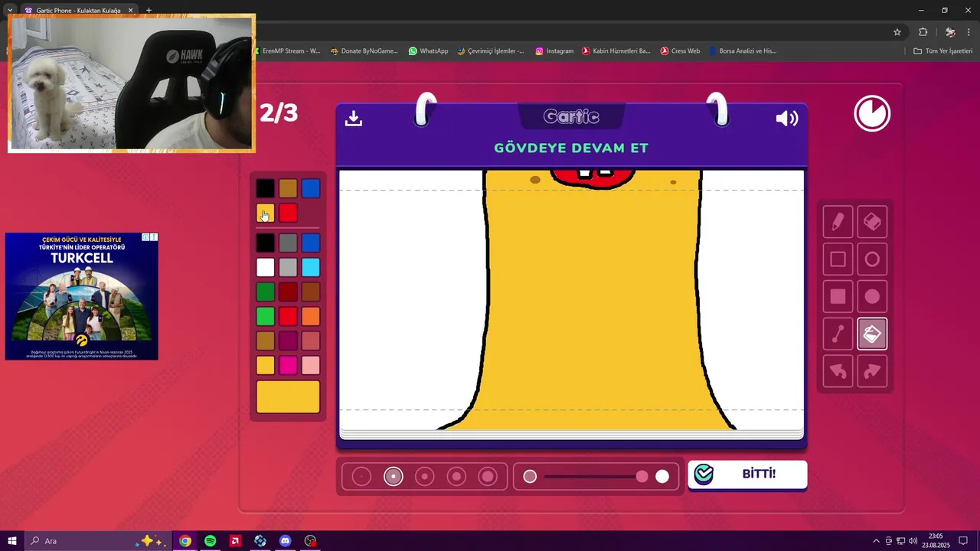Click the round timer icon
Viewport: 980px width, 551px height.
click(872, 114)
